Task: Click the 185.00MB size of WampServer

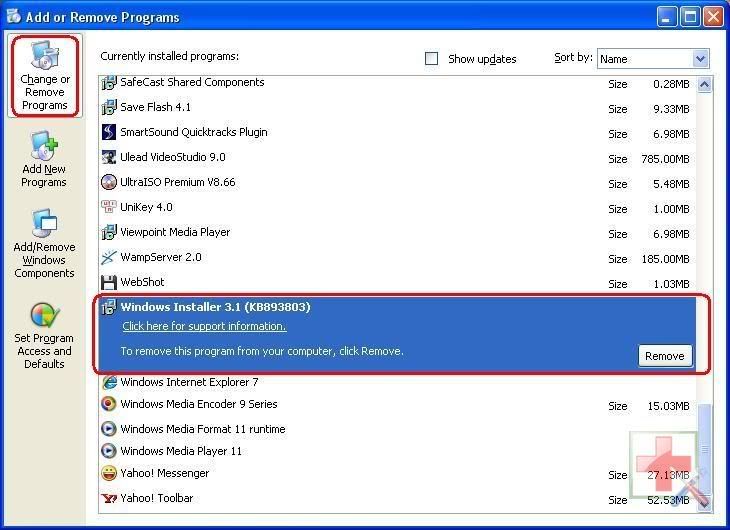Action: (x=665, y=259)
